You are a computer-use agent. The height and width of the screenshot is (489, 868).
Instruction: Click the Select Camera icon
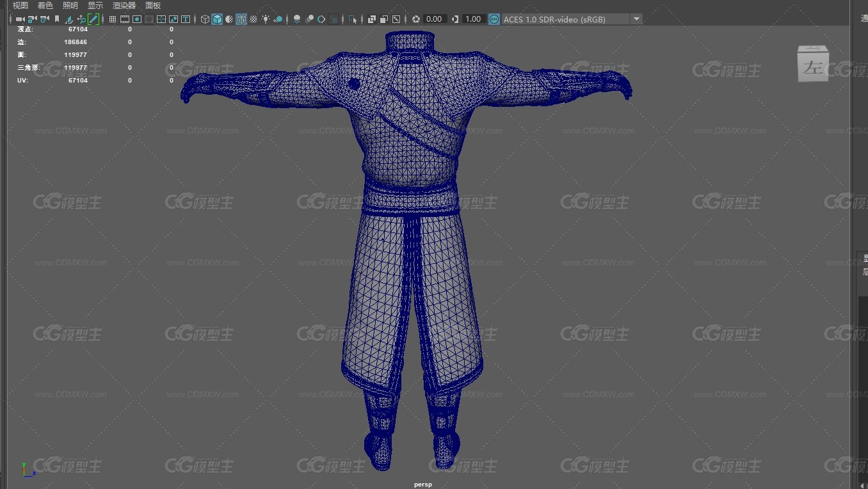point(20,19)
